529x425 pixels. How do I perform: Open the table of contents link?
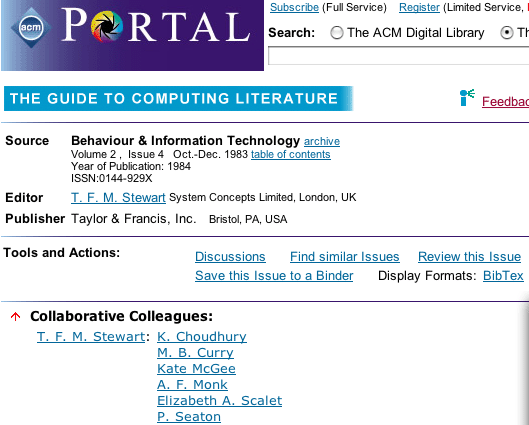point(290,154)
